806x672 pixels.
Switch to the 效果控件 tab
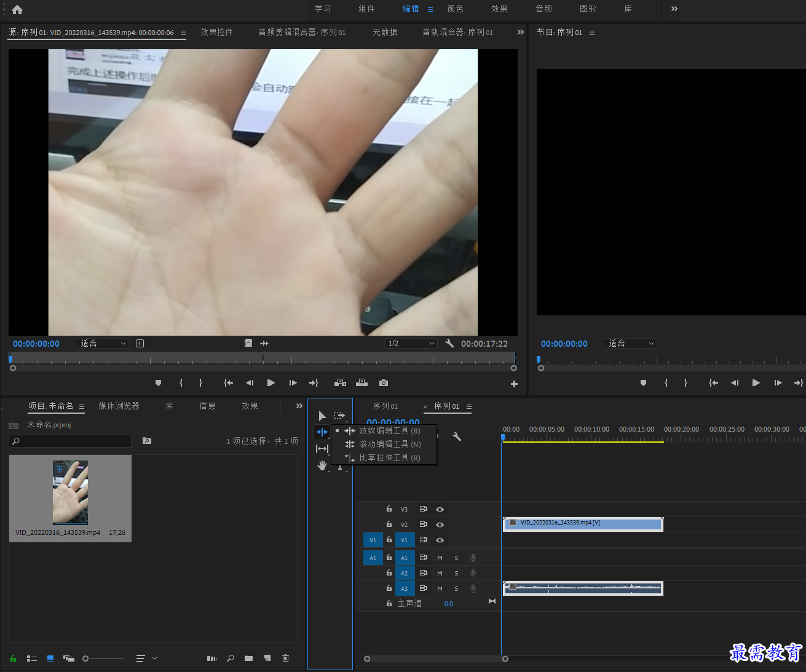click(x=216, y=33)
